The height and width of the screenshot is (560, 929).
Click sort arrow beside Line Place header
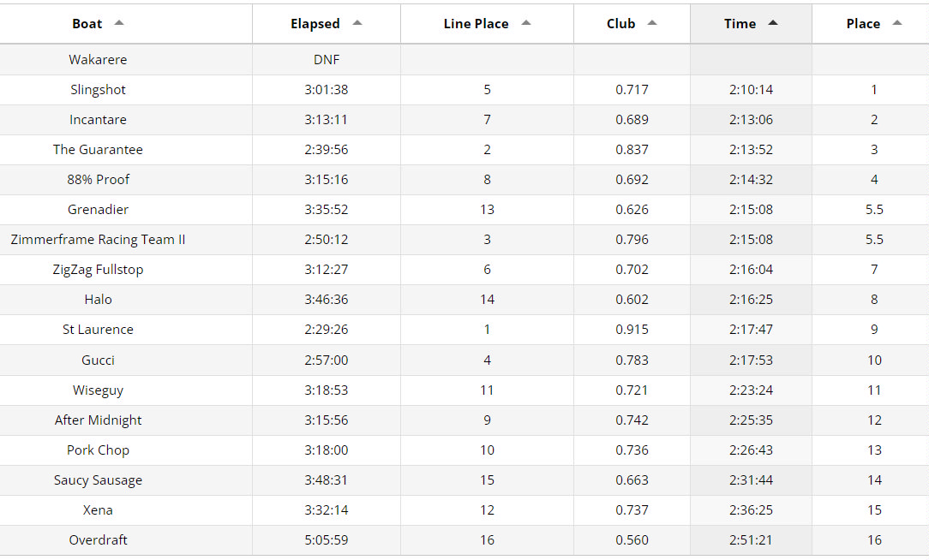tap(526, 23)
